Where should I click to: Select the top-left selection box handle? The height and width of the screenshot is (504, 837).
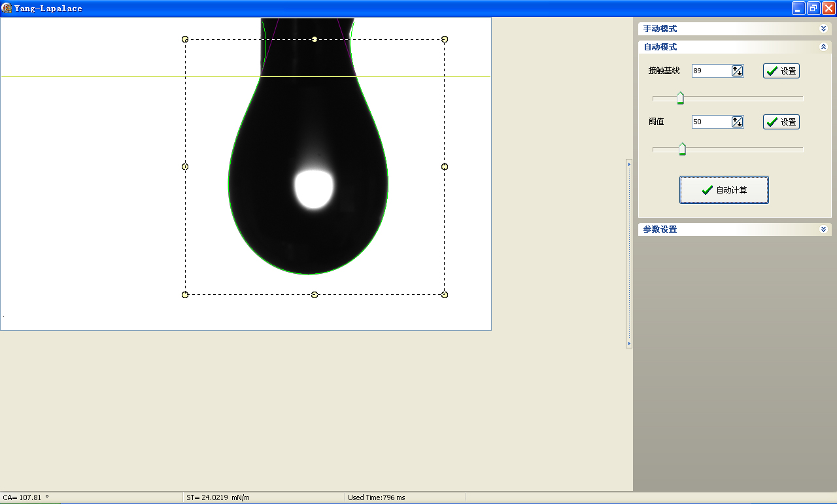[x=185, y=39]
